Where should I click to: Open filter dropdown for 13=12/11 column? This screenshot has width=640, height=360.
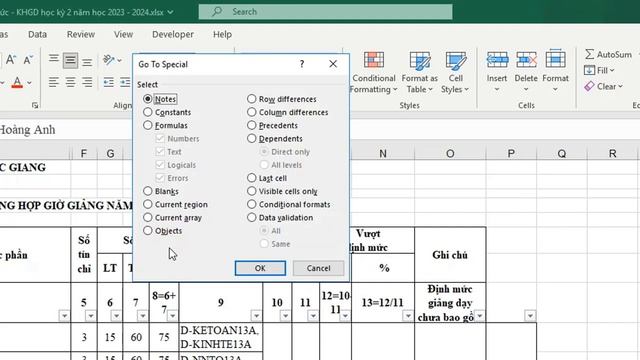[x=408, y=316]
